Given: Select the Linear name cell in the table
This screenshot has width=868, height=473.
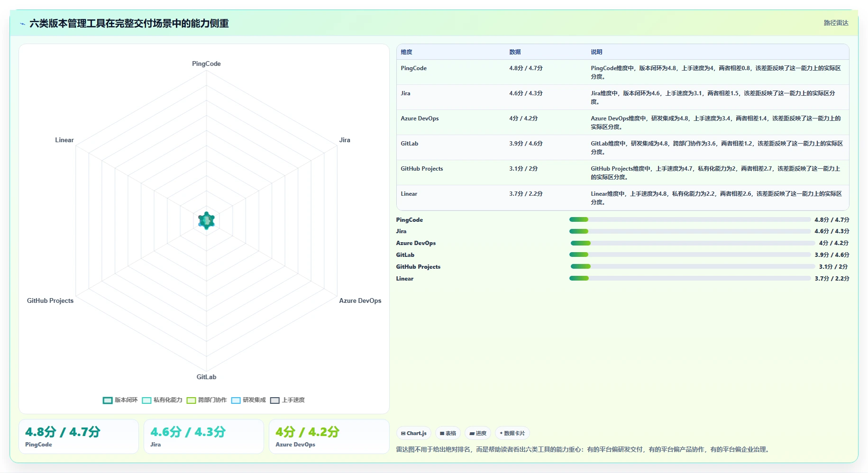Looking at the screenshot, I should tap(451, 198).
